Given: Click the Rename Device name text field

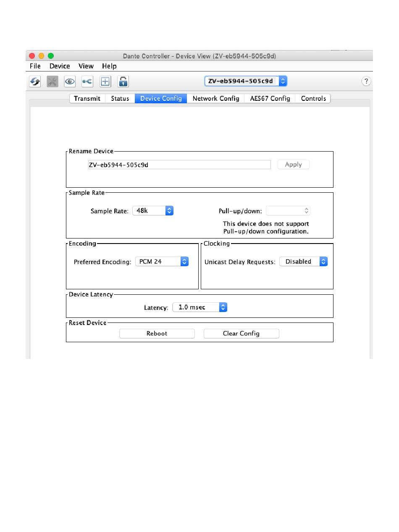Looking at the screenshot, I should [x=179, y=165].
